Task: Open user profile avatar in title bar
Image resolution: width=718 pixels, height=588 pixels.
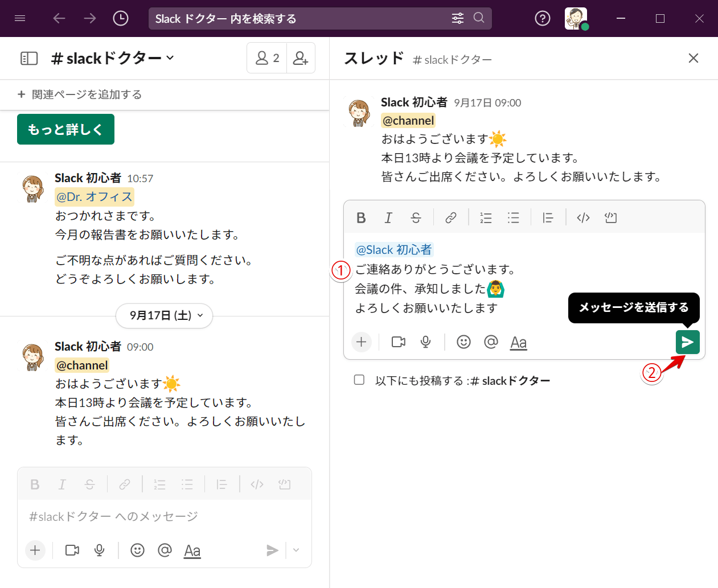Action: pos(576,18)
